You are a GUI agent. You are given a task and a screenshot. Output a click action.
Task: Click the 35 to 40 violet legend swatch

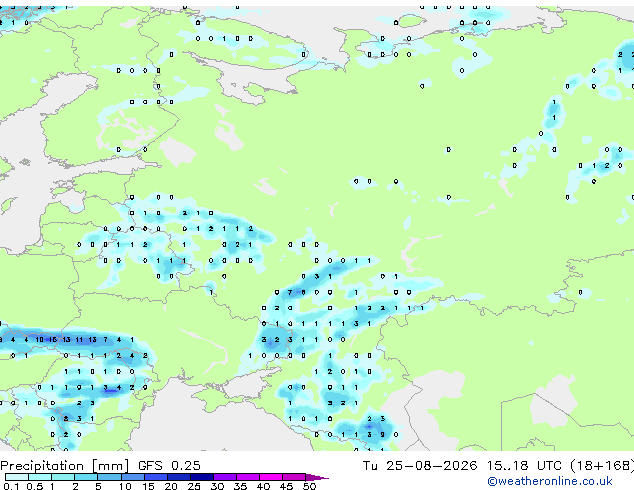248,477
